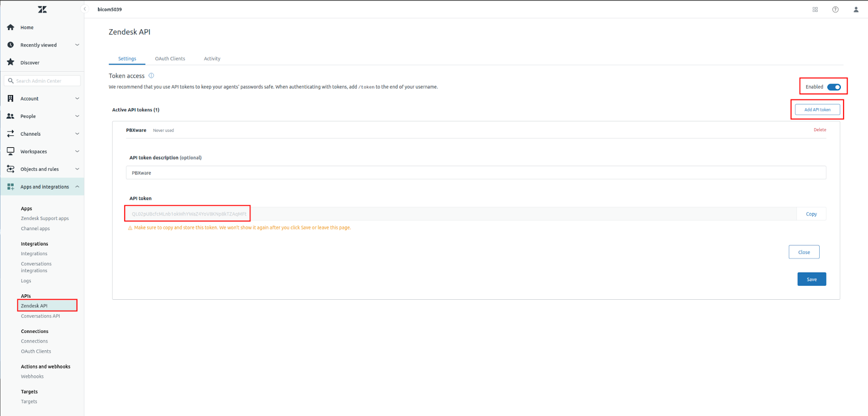868x416 pixels.
Task: Open Integrations sidebar link
Action: click(x=34, y=254)
